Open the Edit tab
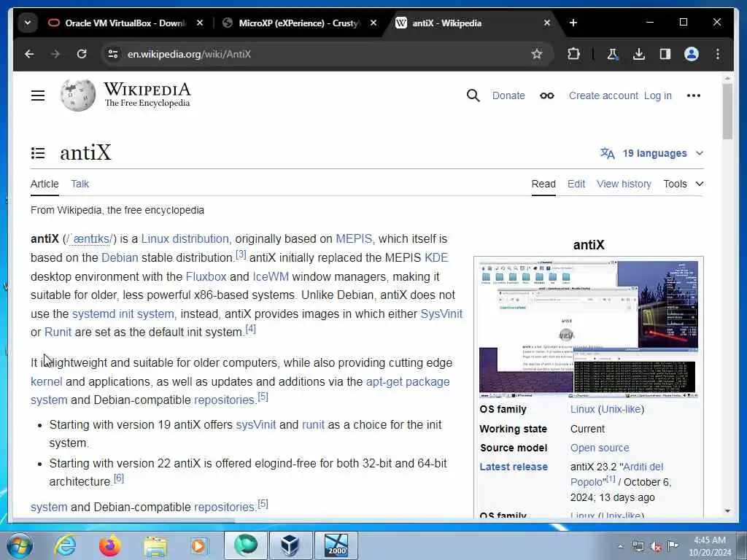Viewport: 747px width, 560px height. 576,184
